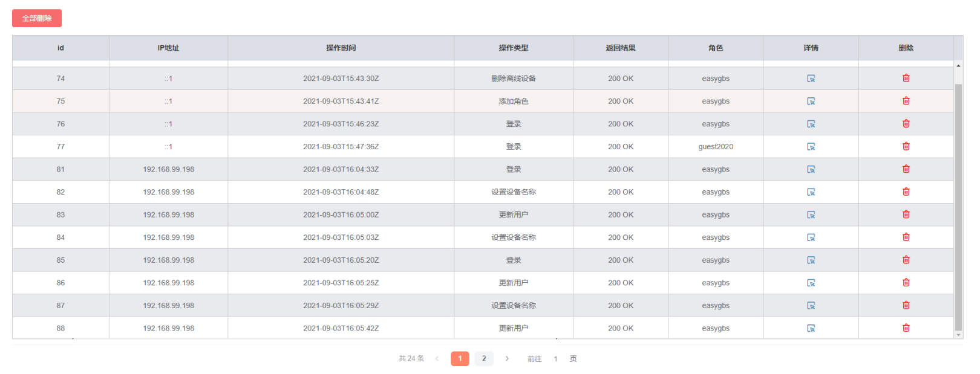Select the ::1 IP cell in row 74

point(168,79)
